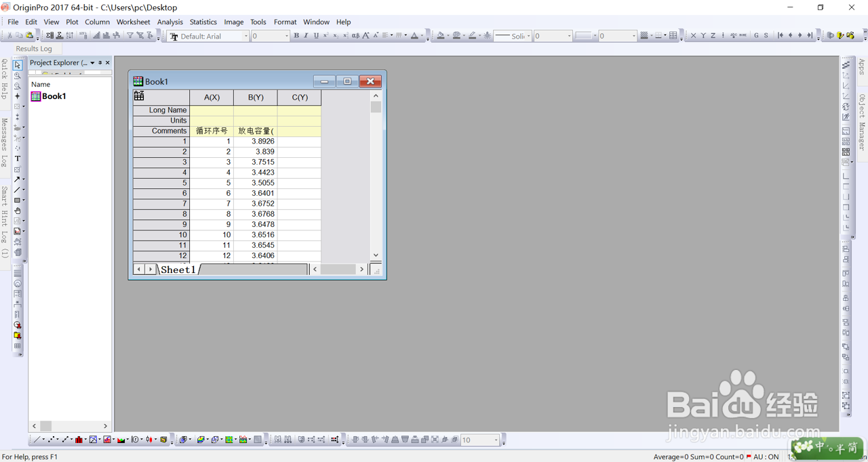Open the line color pencil dropdown
The width and height of the screenshot is (868, 462).
click(479, 36)
